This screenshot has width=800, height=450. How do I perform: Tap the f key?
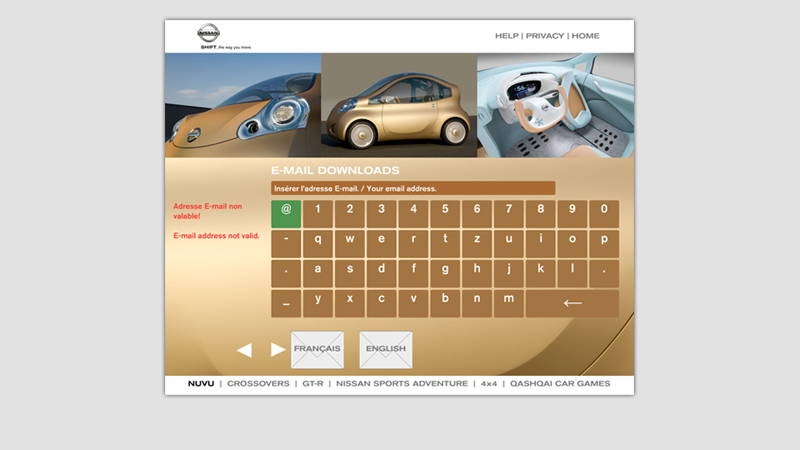tap(413, 274)
